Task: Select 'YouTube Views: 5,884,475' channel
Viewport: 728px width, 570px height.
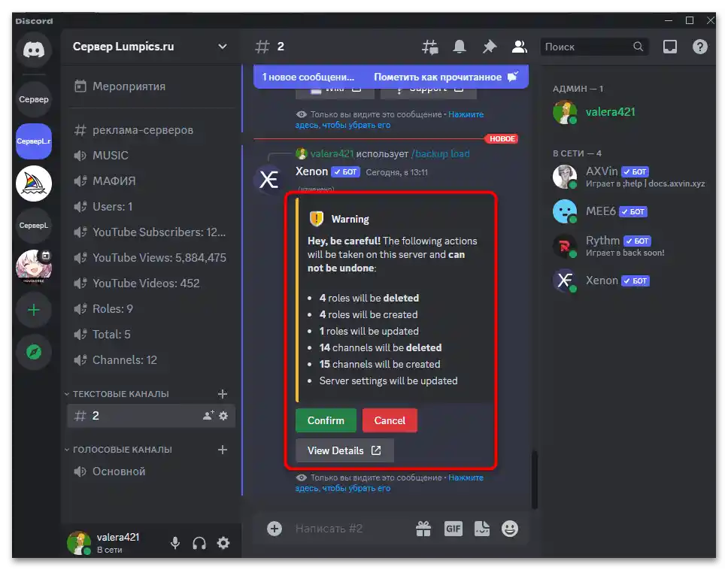Action: coord(150,258)
